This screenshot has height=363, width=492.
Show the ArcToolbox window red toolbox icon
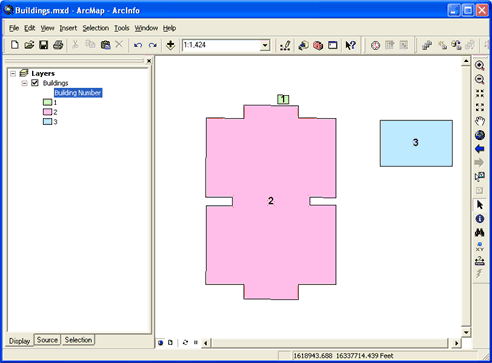click(318, 45)
